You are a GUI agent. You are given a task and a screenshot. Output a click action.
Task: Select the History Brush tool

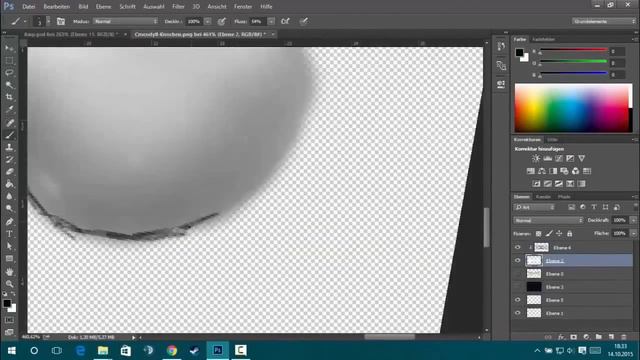[x=9, y=160]
